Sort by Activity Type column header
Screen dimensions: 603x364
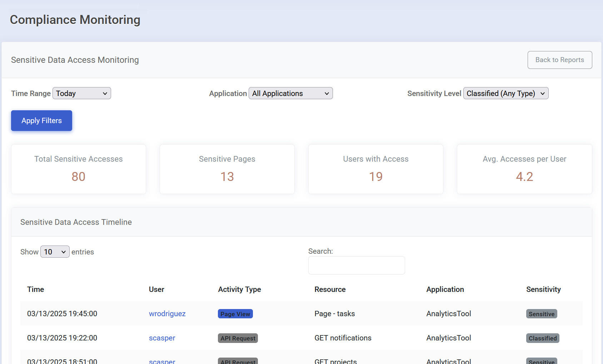239,289
